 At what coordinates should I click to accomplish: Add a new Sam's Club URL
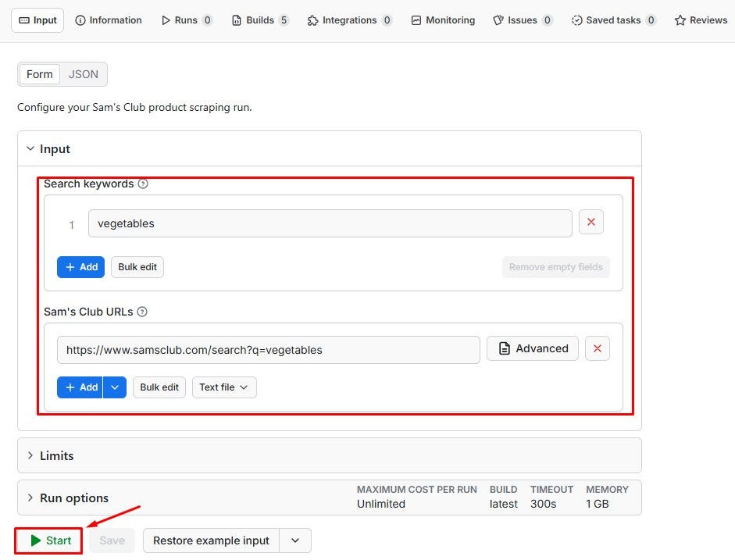coord(80,387)
